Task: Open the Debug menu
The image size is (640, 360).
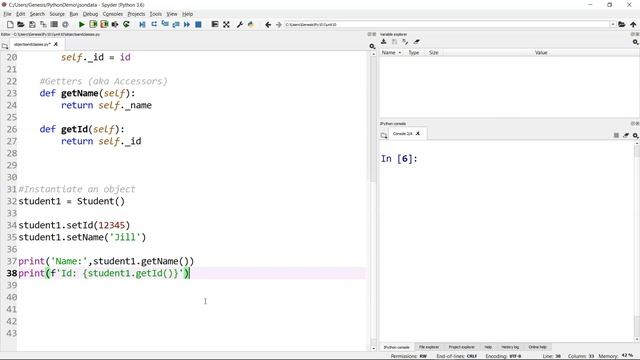Action: (x=90, y=14)
